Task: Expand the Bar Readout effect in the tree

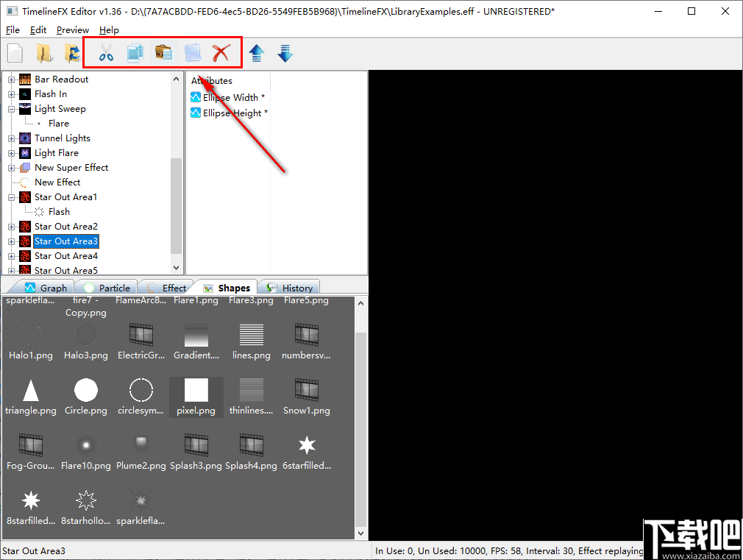Action: [13, 79]
